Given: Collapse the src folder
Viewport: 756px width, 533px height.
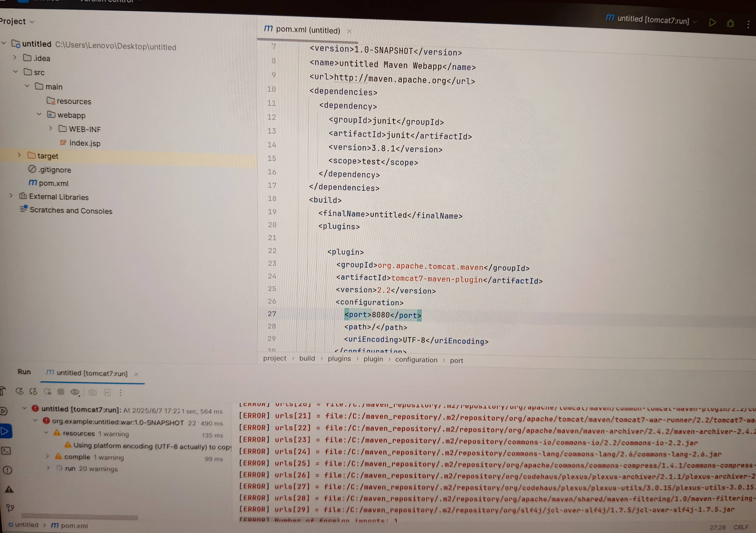Looking at the screenshot, I should pos(16,72).
